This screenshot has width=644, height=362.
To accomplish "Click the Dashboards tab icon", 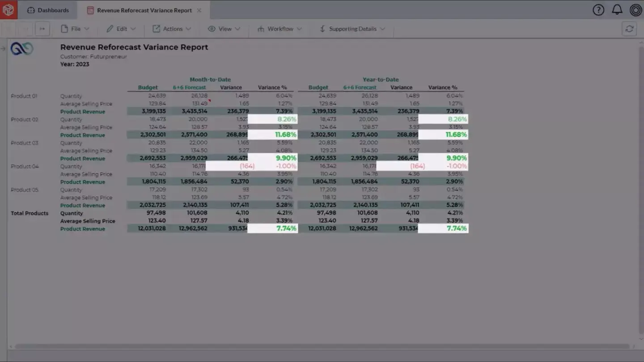I will point(31,10).
